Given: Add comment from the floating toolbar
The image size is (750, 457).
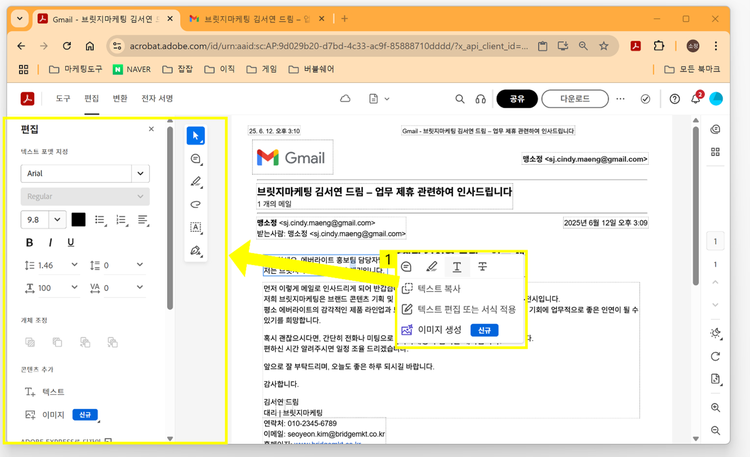Looking at the screenshot, I should (407, 267).
